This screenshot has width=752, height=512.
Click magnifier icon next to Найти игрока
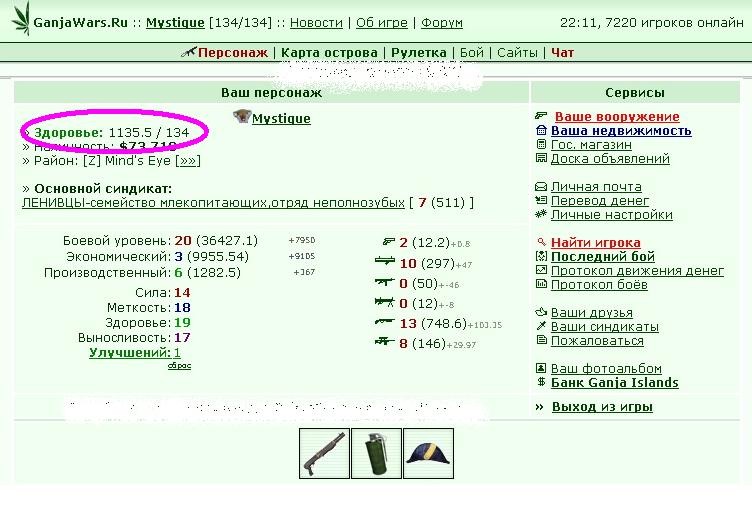(x=541, y=242)
